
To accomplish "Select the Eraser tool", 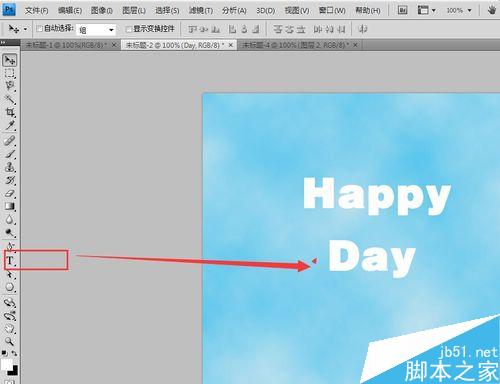I will tap(10, 193).
